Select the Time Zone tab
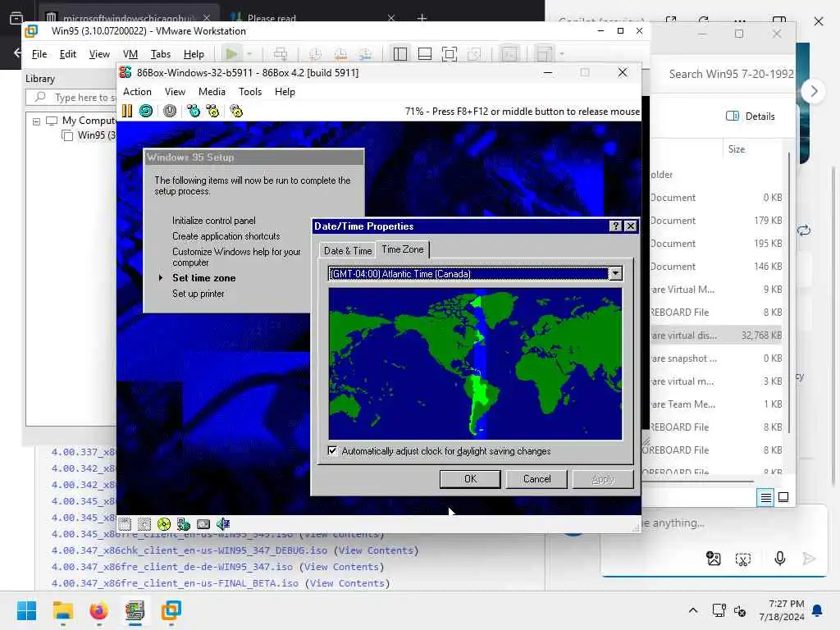The width and height of the screenshot is (840, 630). tap(402, 249)
